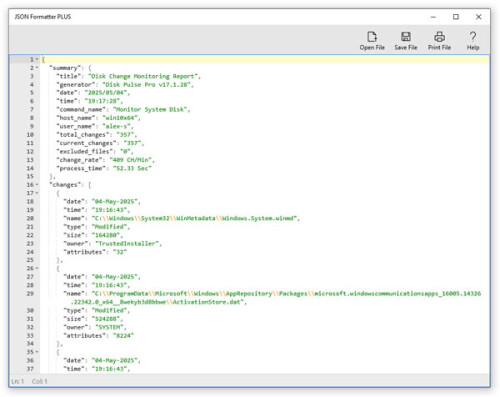
Task: Place cursor on the "title" value line
Action: click(x=129, y=76)
